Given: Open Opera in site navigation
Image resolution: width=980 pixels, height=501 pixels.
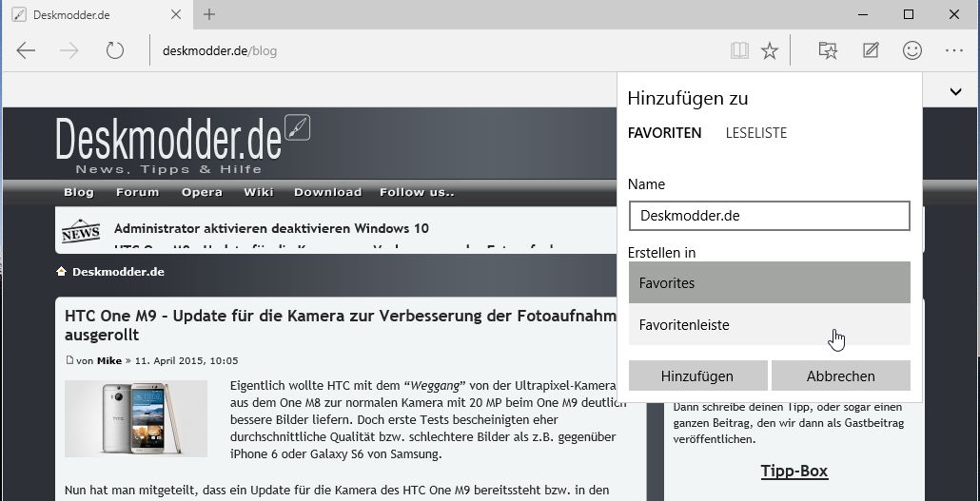Looking at the screenshot, I should point(202,192).
